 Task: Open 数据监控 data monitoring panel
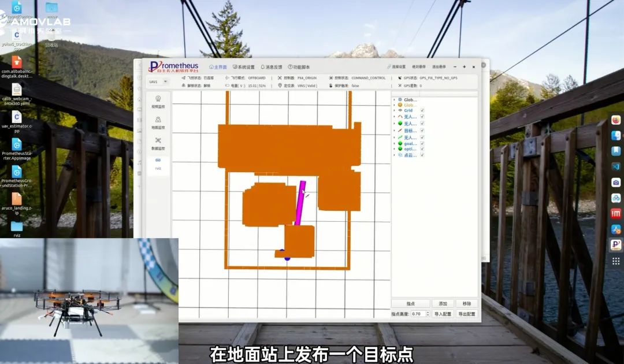tap(158, 143)
